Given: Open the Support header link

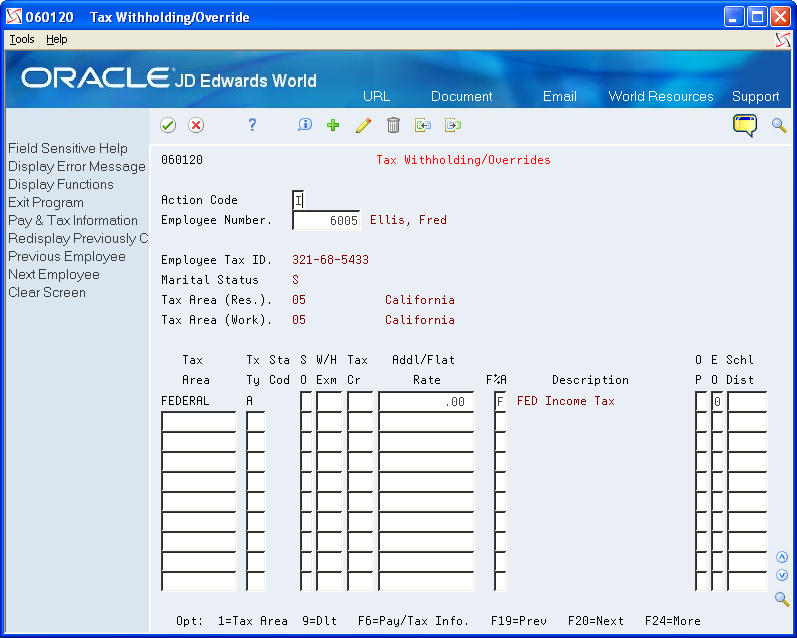Looking at the screenshot, I should [x=755, y=96].
